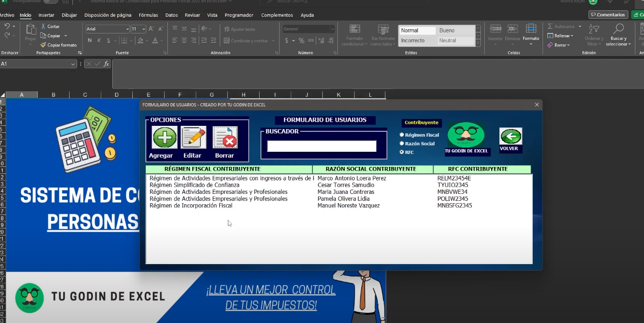Open the Fórmulas ribbon tab
This screenshot has height=323, width=644.
148,15
